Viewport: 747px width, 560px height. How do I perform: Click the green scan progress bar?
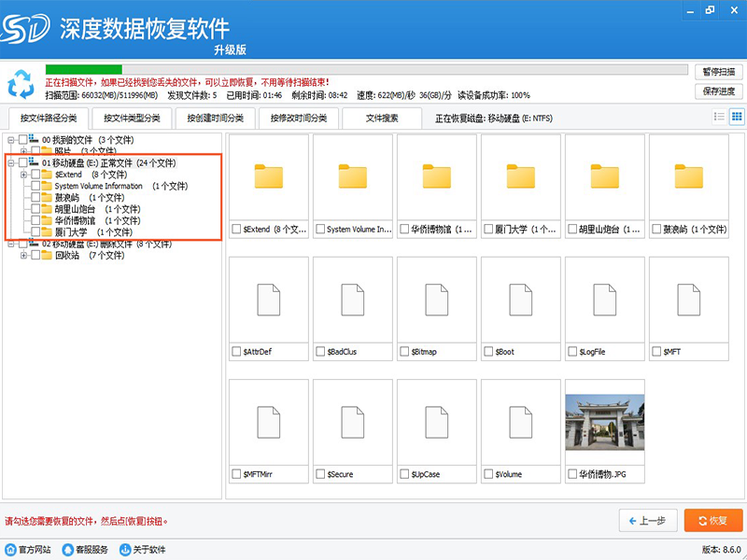pos(84,69)
